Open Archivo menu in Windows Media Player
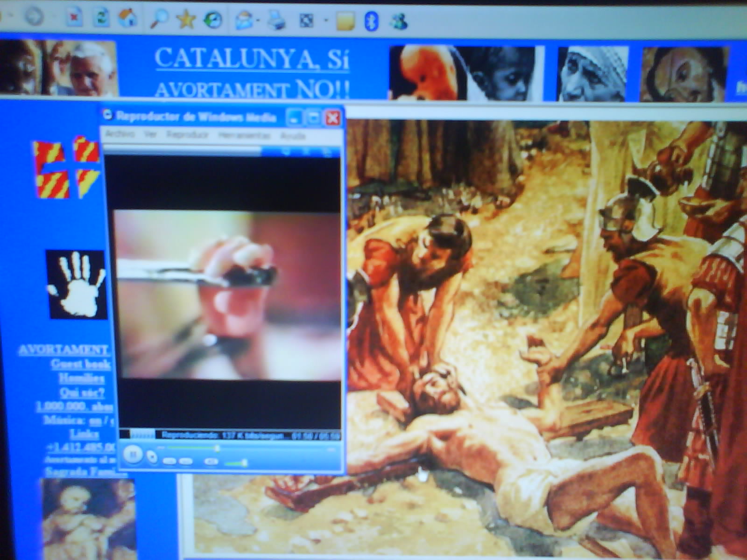This screenshot has width=747, height=560. tap(120, 134)
